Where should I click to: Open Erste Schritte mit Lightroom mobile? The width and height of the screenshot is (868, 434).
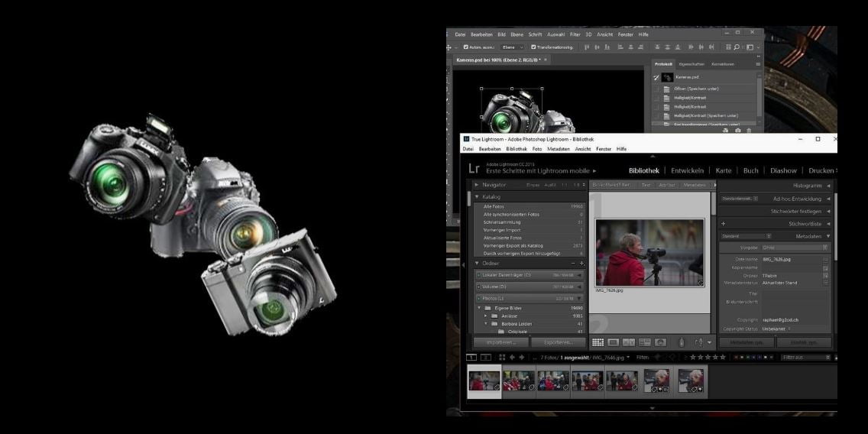click(x=541, y=171)
